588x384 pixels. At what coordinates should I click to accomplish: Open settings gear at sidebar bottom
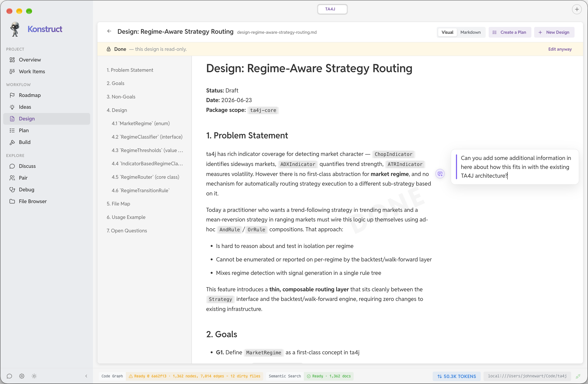click(x=22, y=376)
